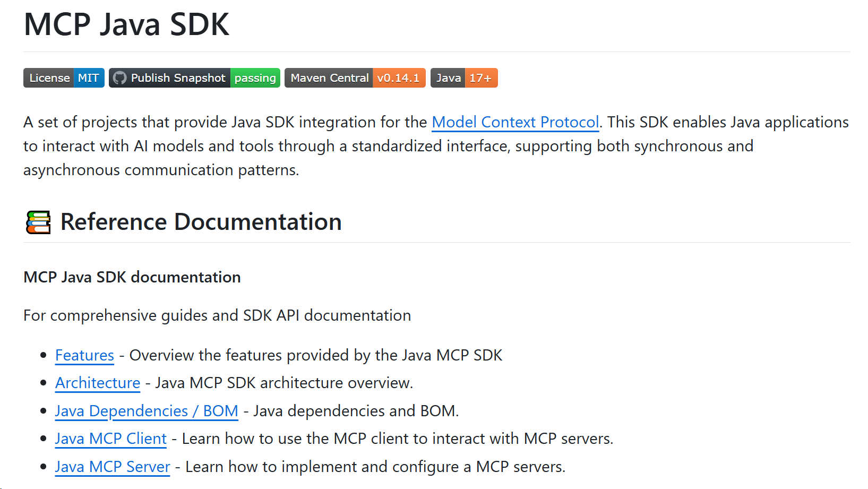
Task: Click the 'asynchronous communication patterns.' text
Action: point(161,170)
